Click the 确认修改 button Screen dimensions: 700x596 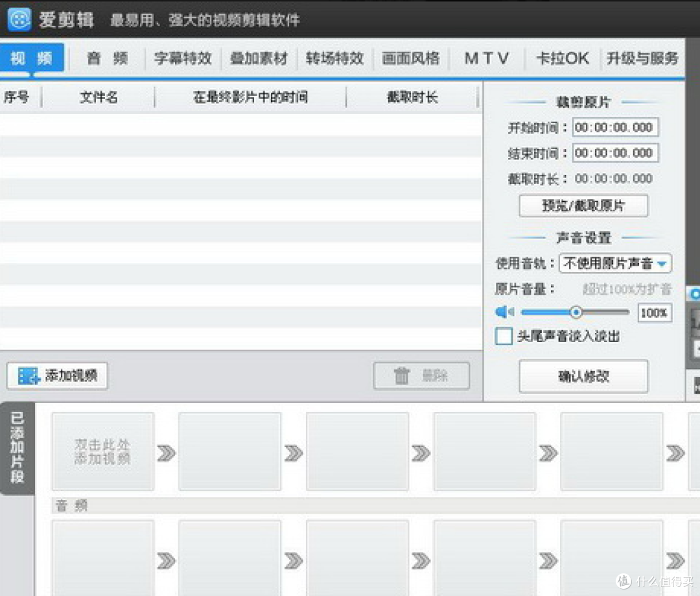click(583, 376)
